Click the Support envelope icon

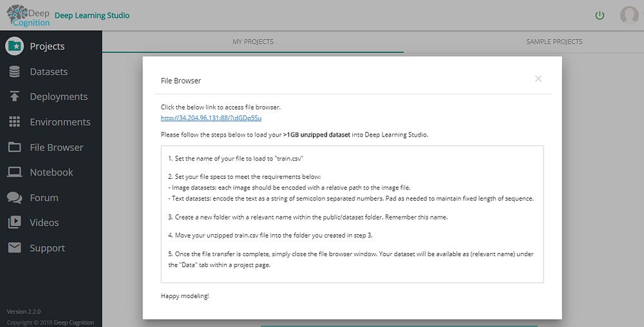tap(14, 248)
